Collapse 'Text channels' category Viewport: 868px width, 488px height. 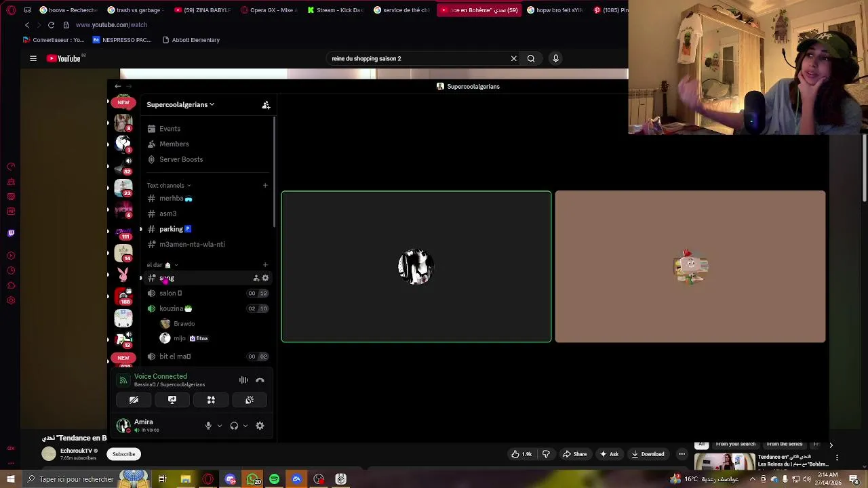169,186
